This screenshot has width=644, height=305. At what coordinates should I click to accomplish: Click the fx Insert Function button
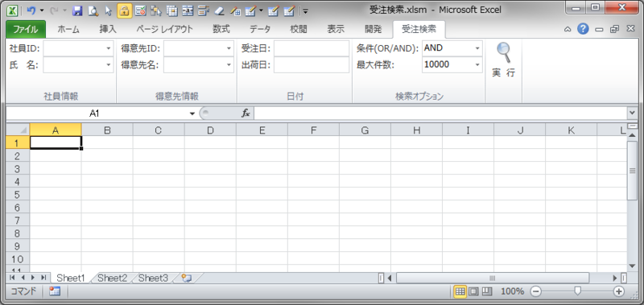[x=246, y=113]
